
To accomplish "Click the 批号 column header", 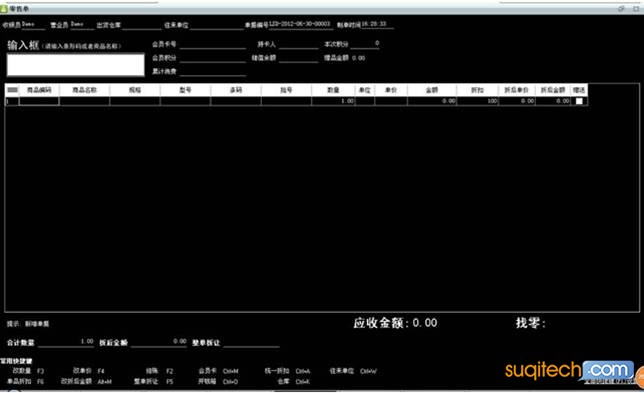I will point(286,90).
